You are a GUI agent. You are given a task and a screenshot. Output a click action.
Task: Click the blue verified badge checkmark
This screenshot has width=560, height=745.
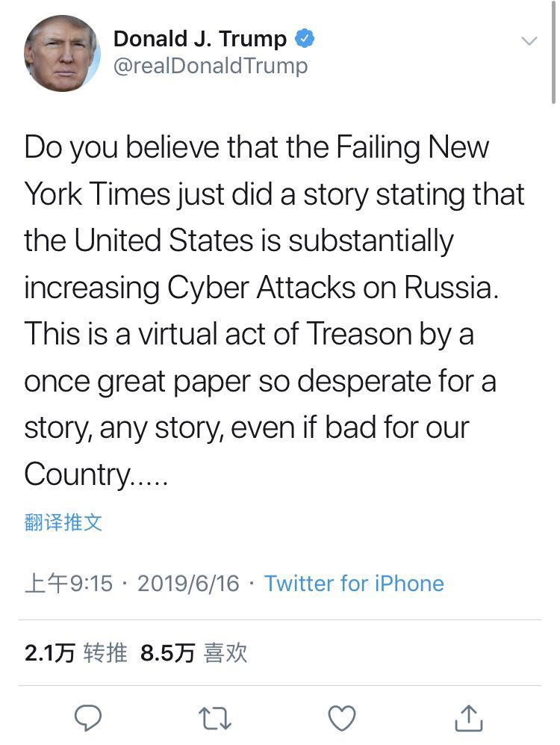tap(305, 39)
